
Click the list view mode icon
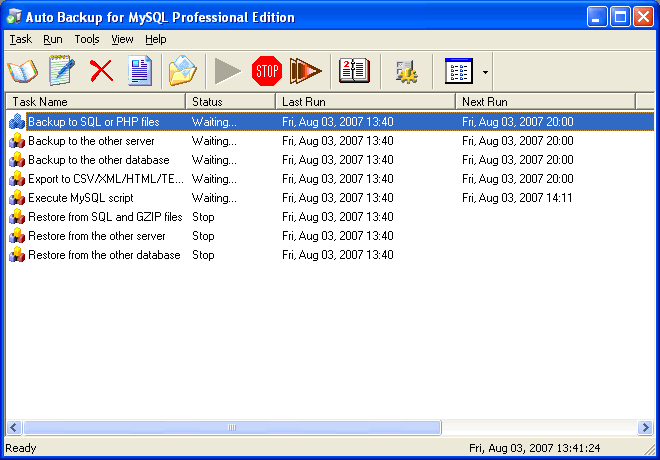tap(459, 71)
